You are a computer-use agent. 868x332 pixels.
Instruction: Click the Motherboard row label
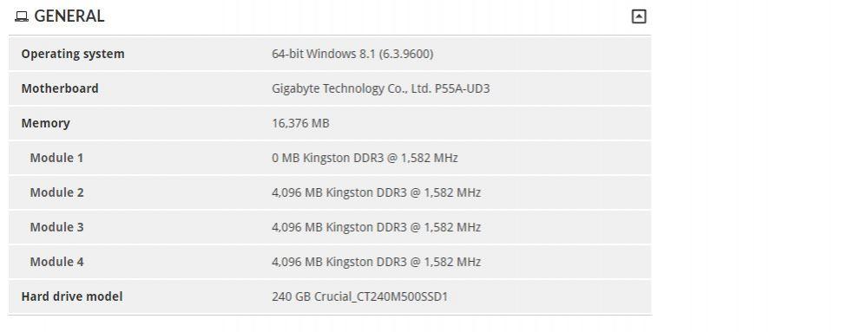coord(60,88)
